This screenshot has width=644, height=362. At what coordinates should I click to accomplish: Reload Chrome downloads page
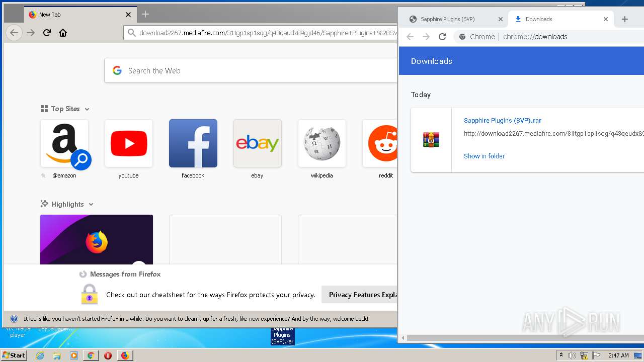click(442, 37)
